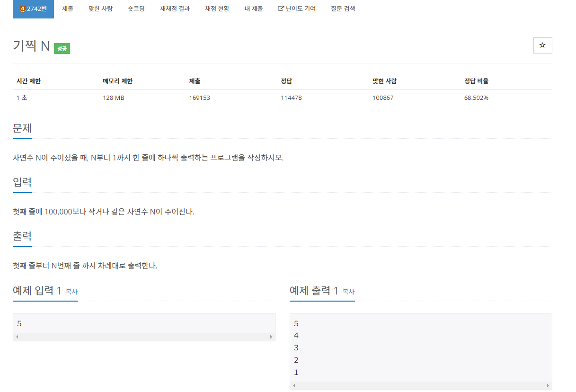Open the 제출 tab

coord(68,9)
